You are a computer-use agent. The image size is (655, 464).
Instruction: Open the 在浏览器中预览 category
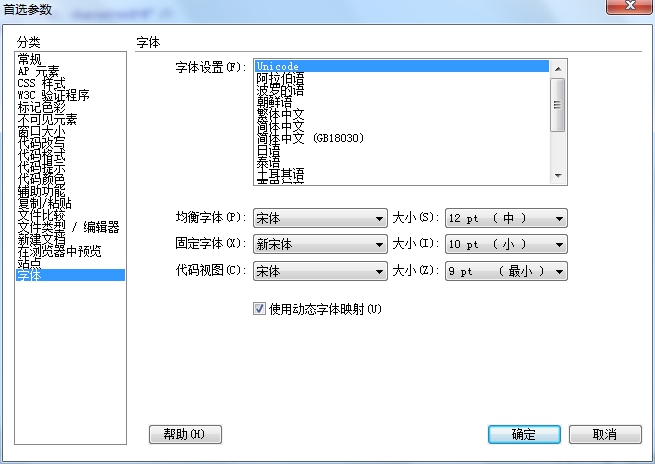pyautogui.click(x=59, y=250)
